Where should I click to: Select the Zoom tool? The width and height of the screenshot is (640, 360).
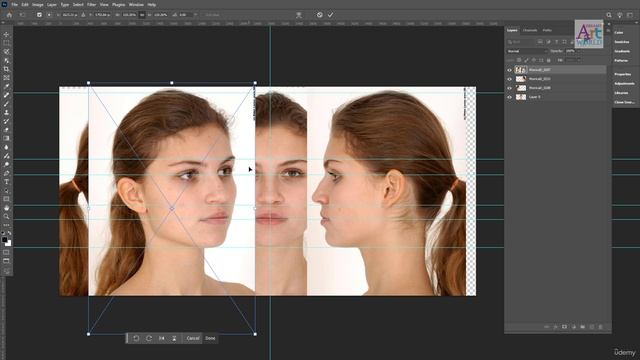click(x=6, y=216)
